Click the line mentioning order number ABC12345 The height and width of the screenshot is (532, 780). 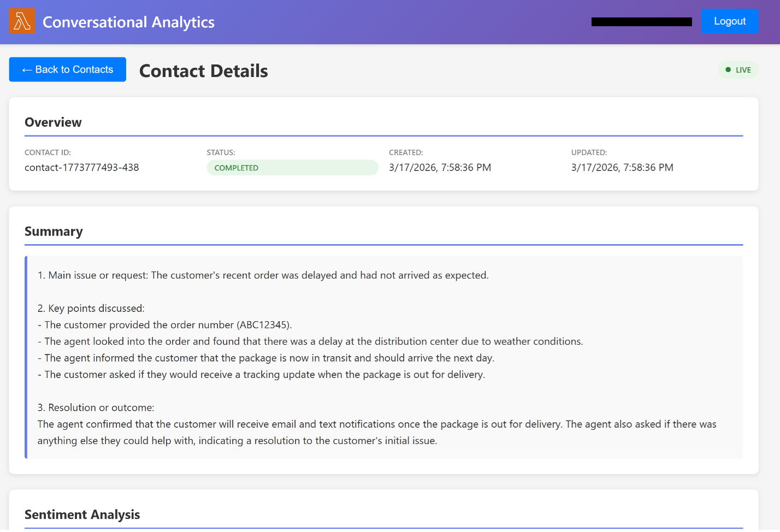(165, 325)
